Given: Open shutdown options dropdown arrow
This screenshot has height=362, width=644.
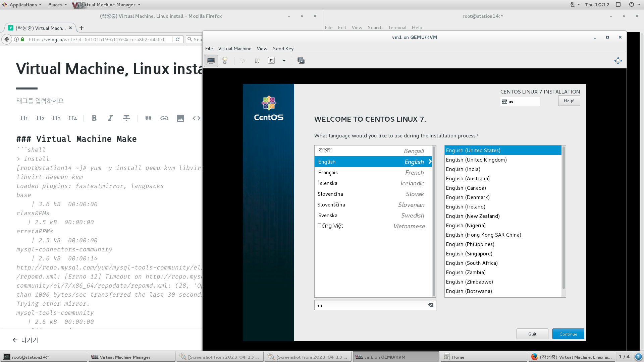Looking at the screenshot, I should coord(284,61).
